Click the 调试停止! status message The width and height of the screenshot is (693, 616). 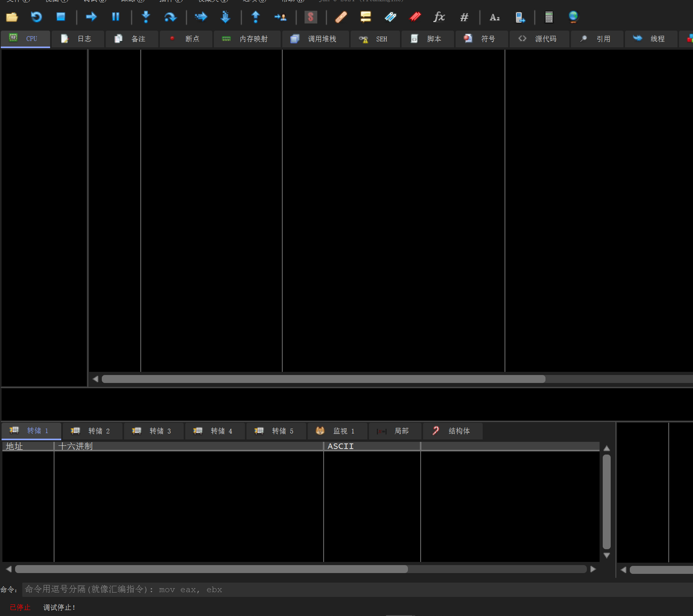coord(59,607)
